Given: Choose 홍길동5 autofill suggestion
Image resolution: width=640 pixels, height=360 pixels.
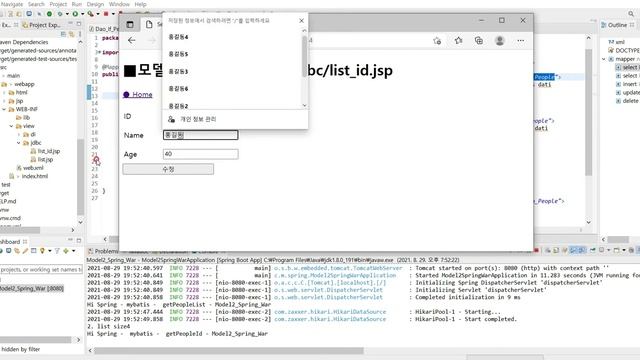Looking at the screenshot, I should pos(233,54).
